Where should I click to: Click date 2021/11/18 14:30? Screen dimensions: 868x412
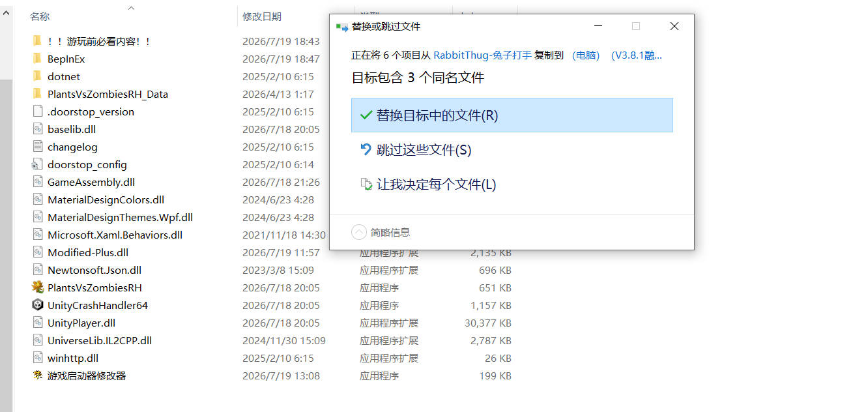pyautogui.click(x=284, y=235)
